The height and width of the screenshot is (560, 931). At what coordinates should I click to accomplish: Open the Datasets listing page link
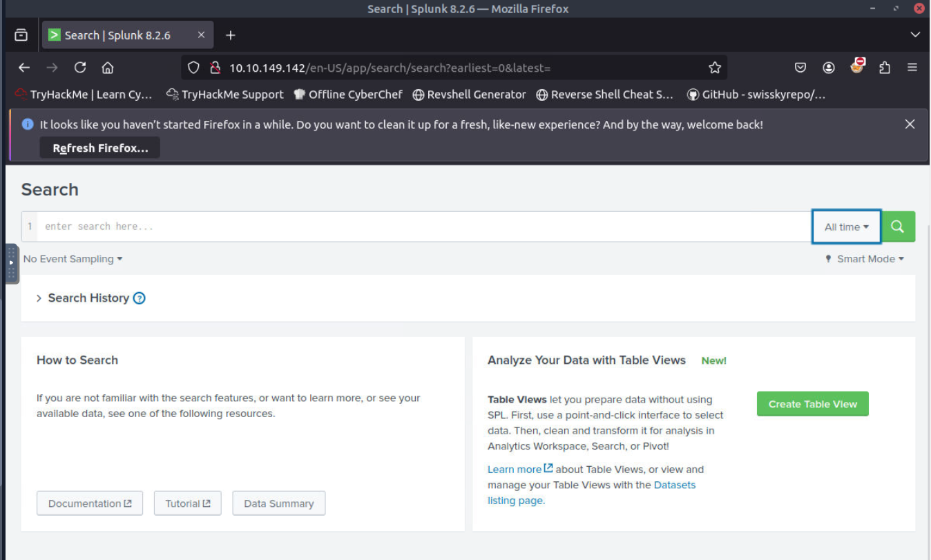[674, 485]
